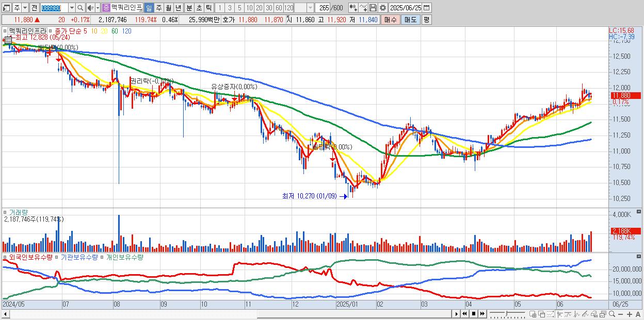Click the 최저 10,270 (01/09) label
This screenshot has height=320, width=644.
click(309, 196)
